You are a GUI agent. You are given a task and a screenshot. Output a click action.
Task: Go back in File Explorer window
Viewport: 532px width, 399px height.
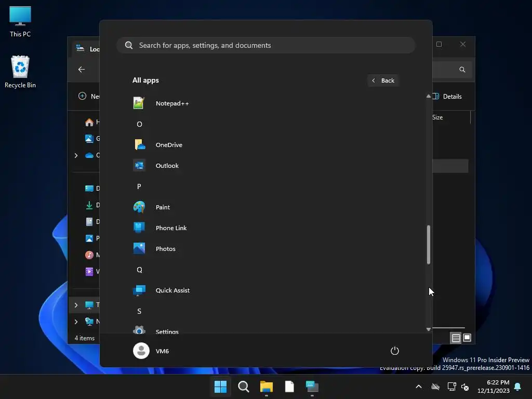tap(82, 69)
